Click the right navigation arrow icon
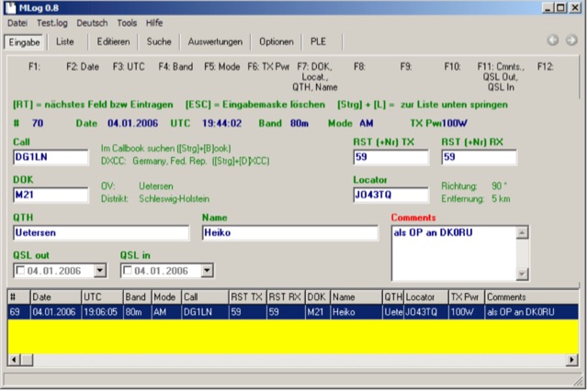Viewport: 588px width, 391px height. pyautogui.click(x=571, y=40)
